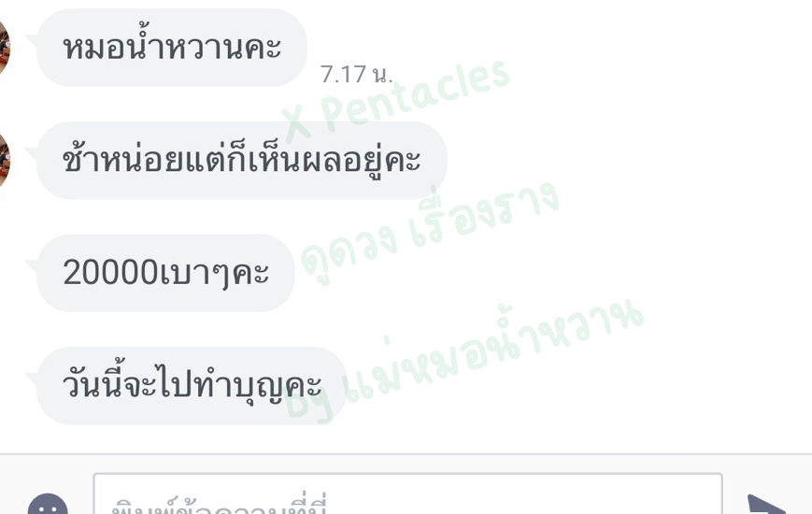
Task: Click the number 20000 inside the message
Action: coord(110,273)
